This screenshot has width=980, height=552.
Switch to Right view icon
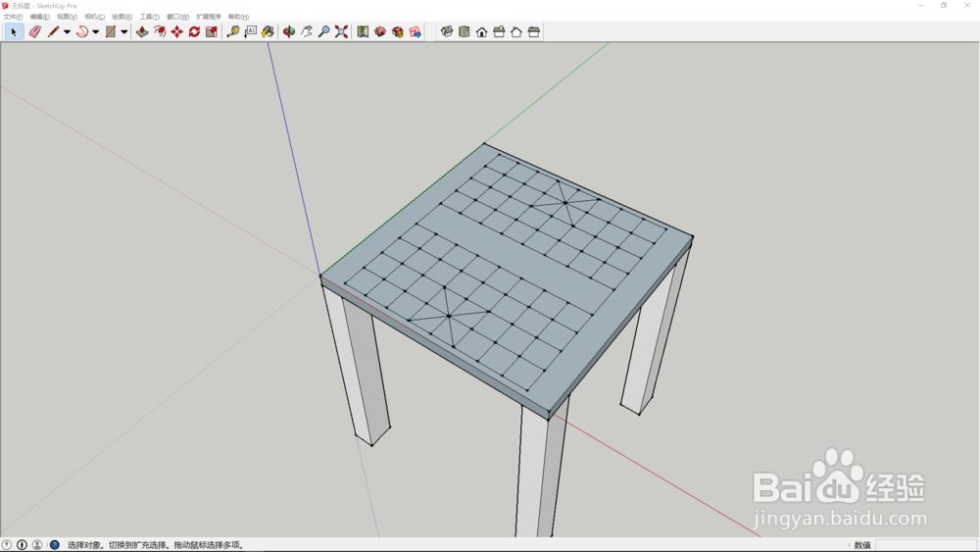pyautogui.click(x=499, y=32)
